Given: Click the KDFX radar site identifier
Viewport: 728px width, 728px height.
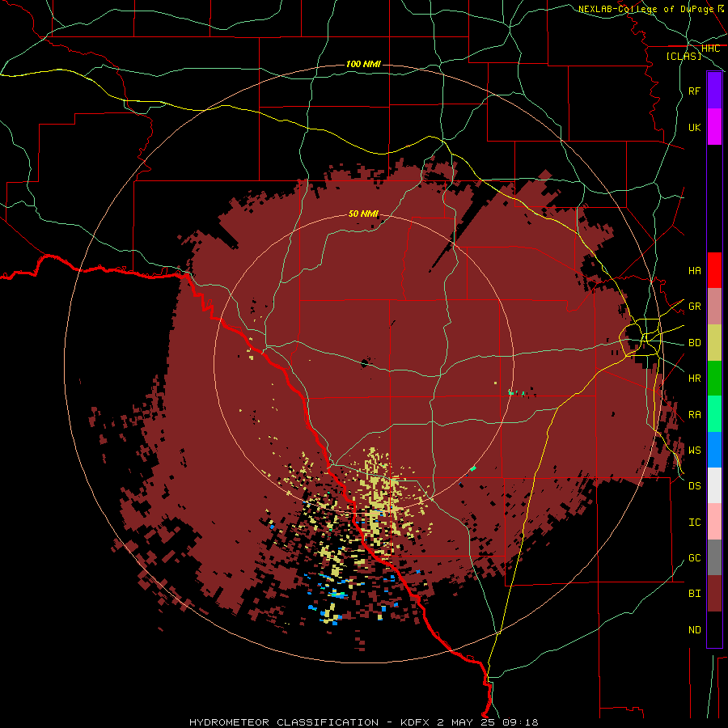Looking at the screenshot, I should click(415, 722).
